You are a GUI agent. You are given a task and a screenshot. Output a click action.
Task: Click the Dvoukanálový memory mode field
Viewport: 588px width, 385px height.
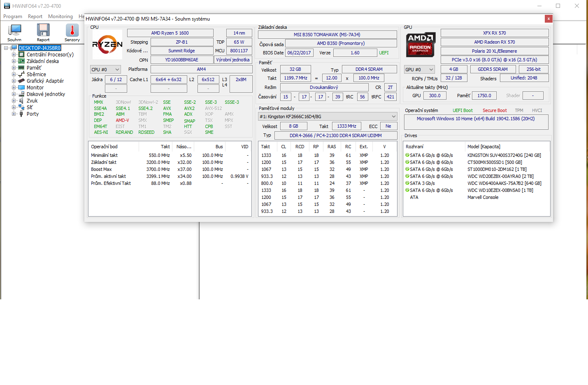[x=324, y=87]
